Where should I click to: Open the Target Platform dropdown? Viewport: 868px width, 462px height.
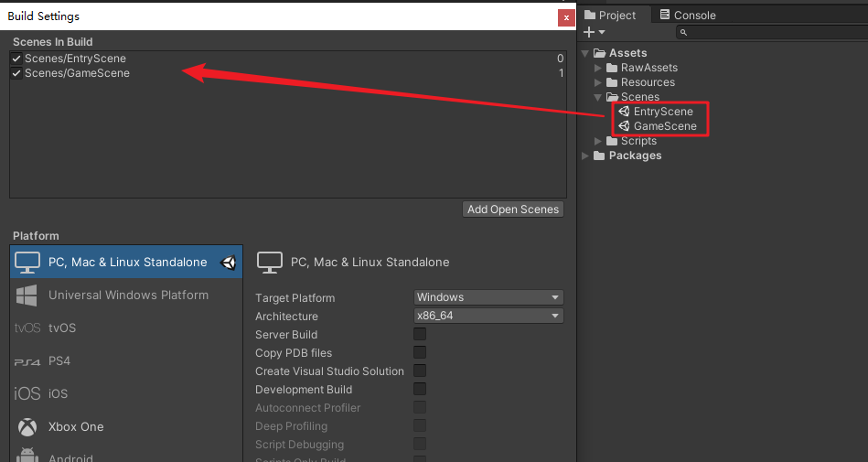pyautogui.click(x=488, y=297)
